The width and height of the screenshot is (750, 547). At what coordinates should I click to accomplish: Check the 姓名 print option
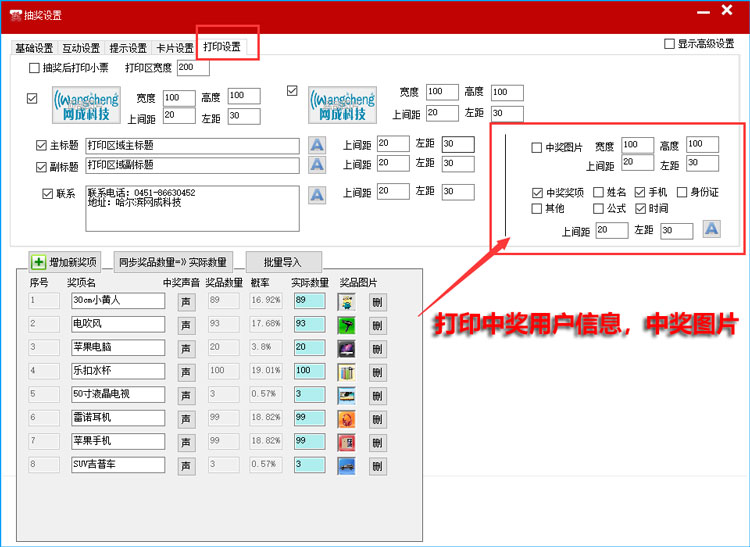[598, 192]
